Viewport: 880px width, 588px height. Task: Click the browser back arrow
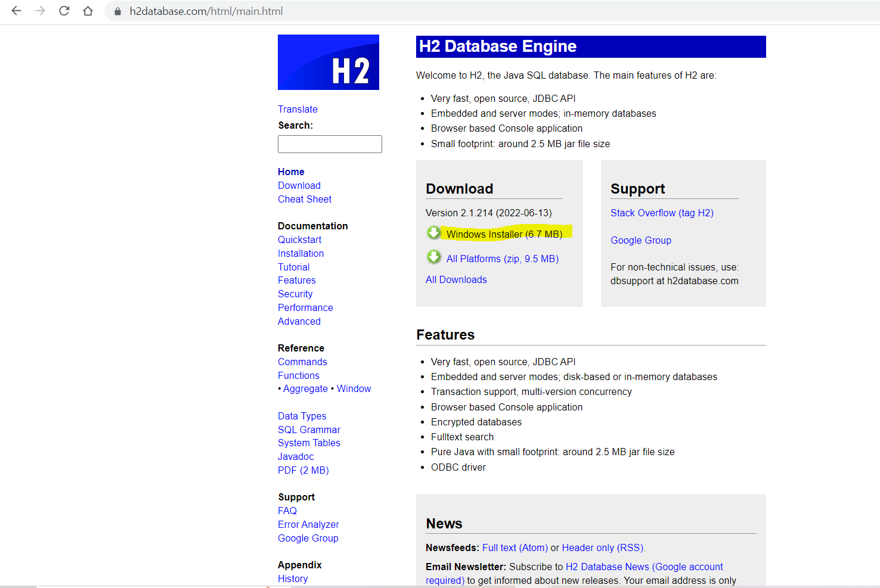tap(17, 11)
